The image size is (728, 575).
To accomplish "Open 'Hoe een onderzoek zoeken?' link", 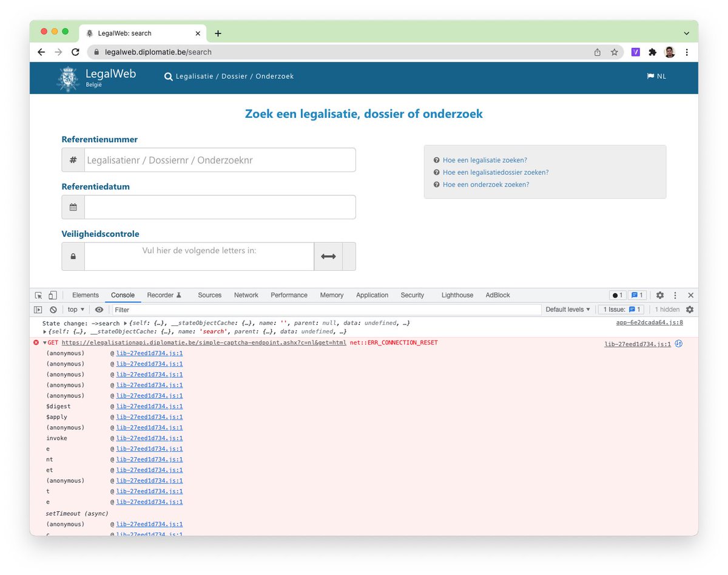I will (x=486, y=185).
